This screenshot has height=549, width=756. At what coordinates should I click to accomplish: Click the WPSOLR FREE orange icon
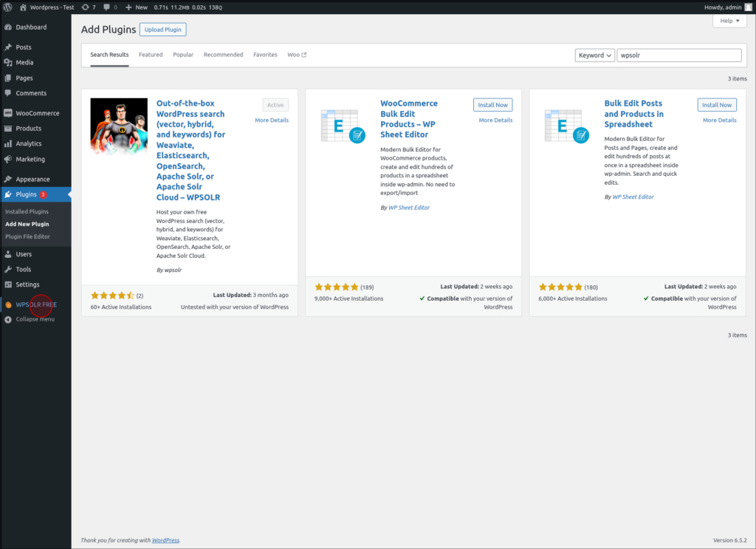[8, 305]
